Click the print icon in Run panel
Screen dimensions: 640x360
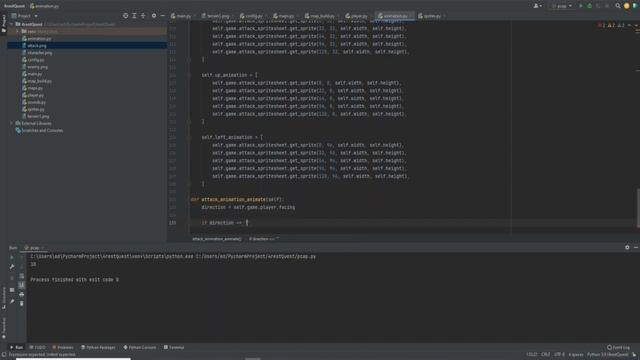pyautogui.click(x=22, y=294)
